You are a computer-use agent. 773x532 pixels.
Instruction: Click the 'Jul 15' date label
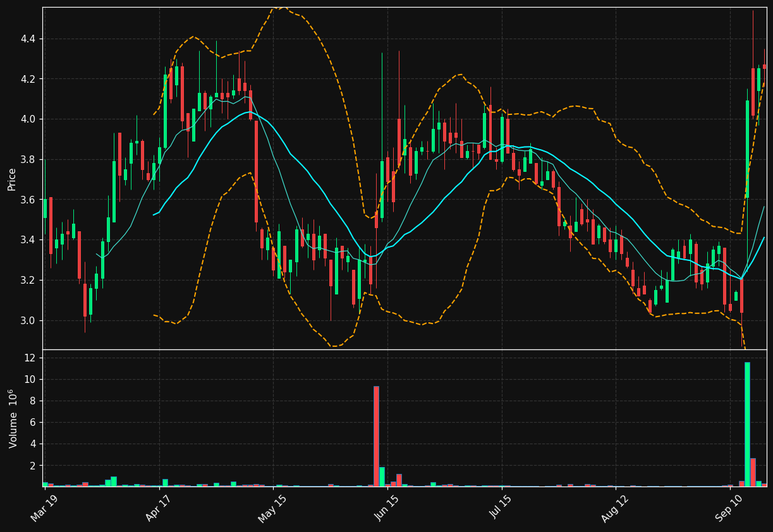click(x=502, y=508)
